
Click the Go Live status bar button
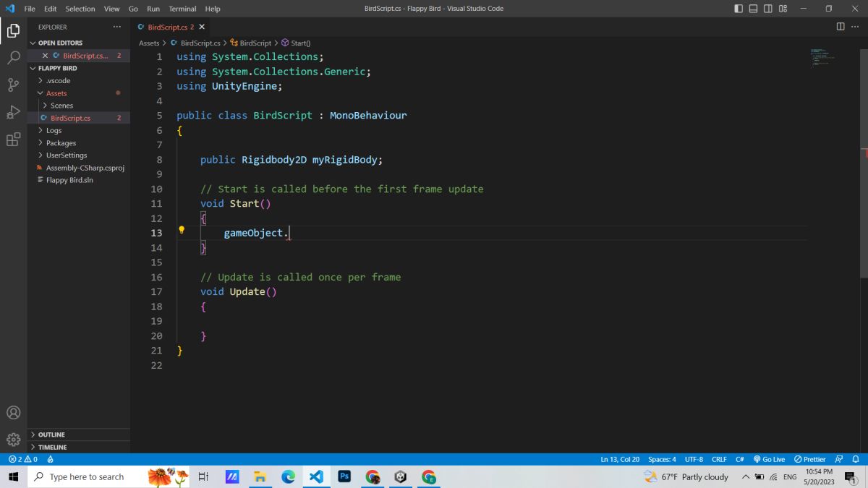[769, 459]
